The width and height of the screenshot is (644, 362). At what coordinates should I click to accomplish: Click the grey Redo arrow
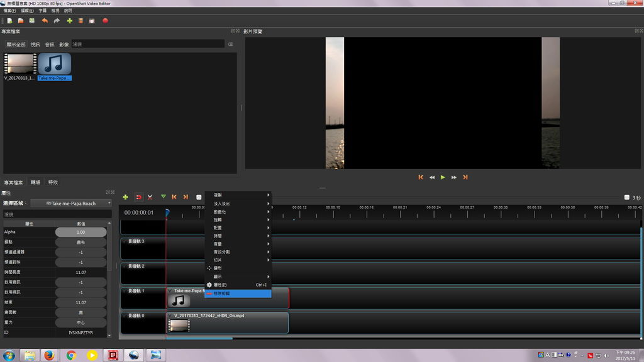[57, 21]
